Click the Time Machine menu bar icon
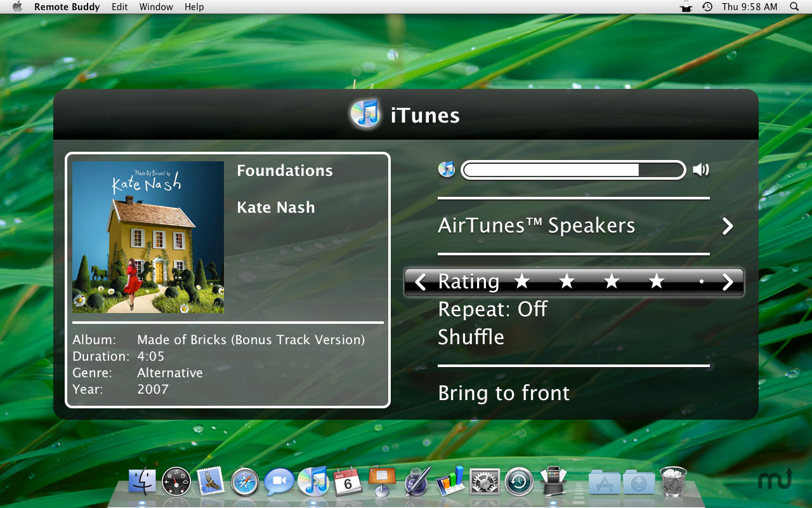This screenshot has height=508, width=812. (x=707, y=7)
